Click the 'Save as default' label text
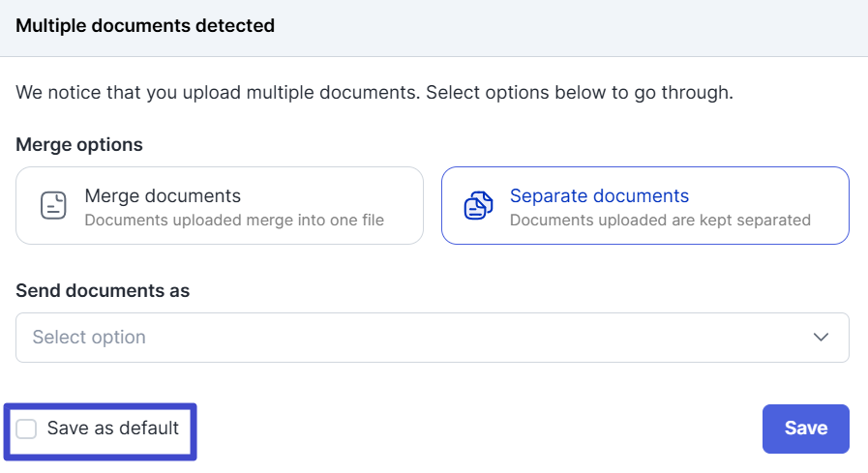868x473 pixels. (x=112, y=429)
